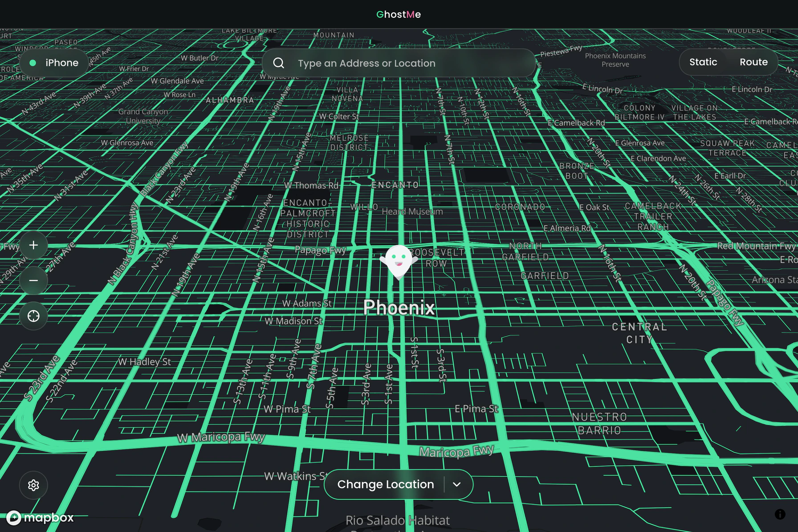The height and width of the screenshot is (532, 798).
Task: Switch to Static mode
Action: coord(703,62)
